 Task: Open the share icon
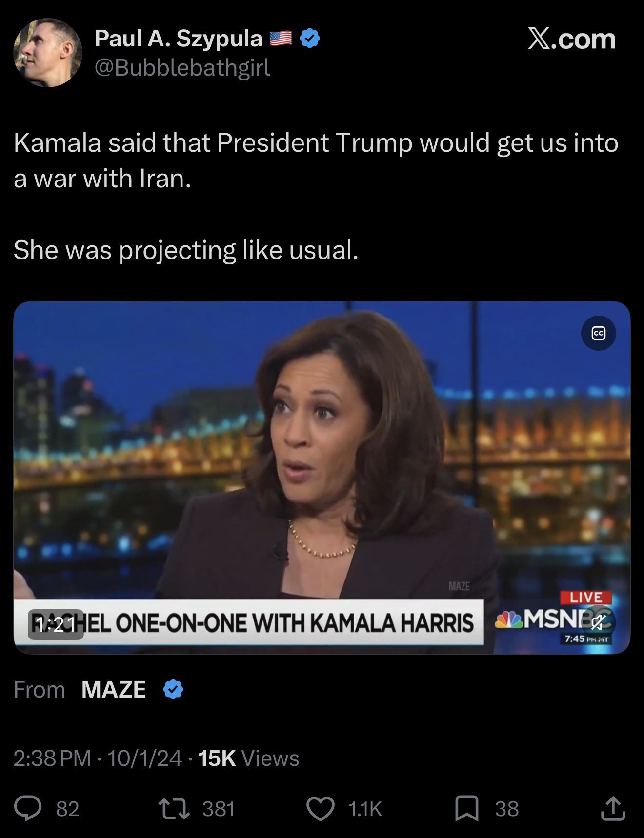coord(613,809)
